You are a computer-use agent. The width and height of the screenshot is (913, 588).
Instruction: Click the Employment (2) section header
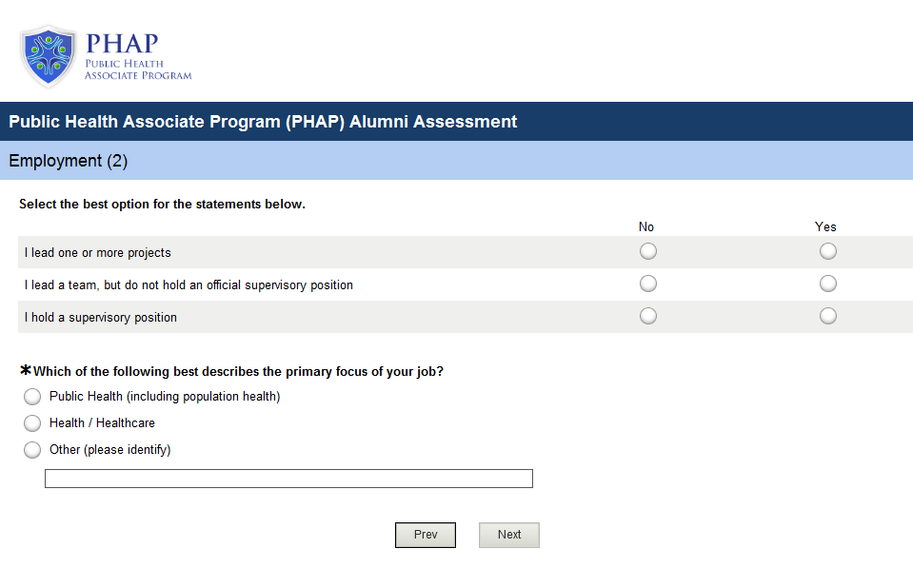(69, 161)
